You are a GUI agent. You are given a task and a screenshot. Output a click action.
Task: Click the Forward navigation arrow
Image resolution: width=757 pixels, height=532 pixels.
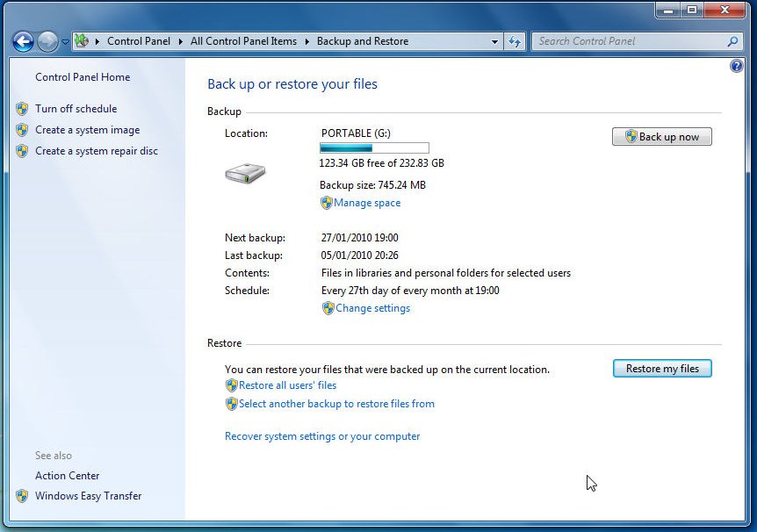pyautogui.click(x=47, y=41)
